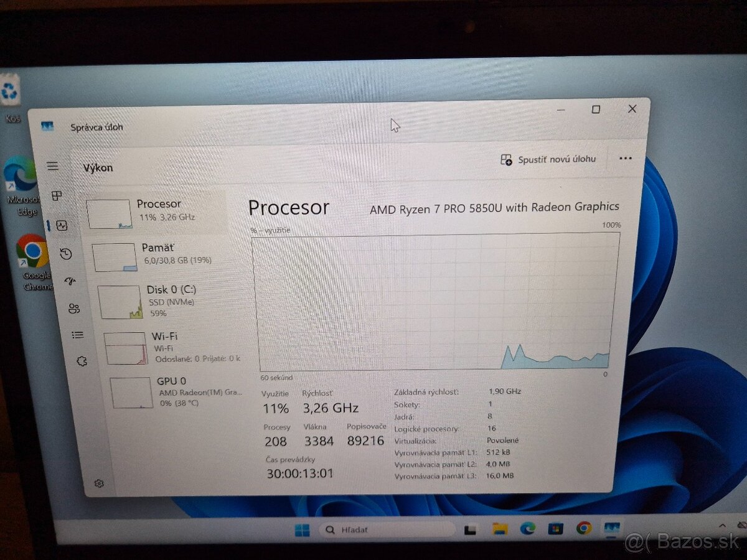Open the three-dot more options menu
The image size is (747, 560).
tap(625, 158)
